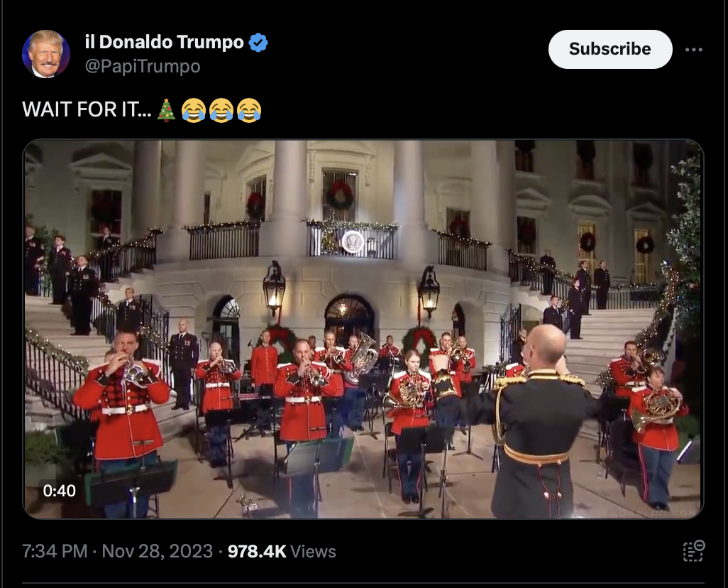Select the WAIT FOR IT... post text
The height and width of the screenshot is (588, 728).
(87, 109)
